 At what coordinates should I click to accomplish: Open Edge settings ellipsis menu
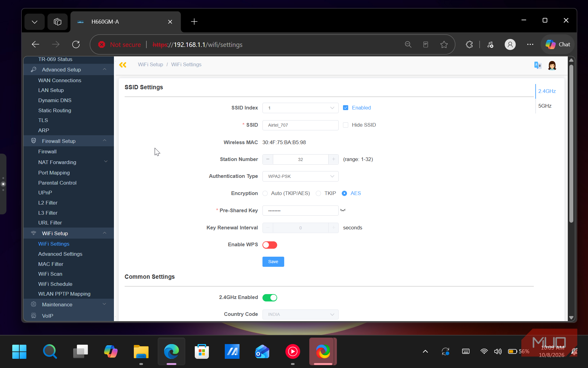[x=530, y=44]
